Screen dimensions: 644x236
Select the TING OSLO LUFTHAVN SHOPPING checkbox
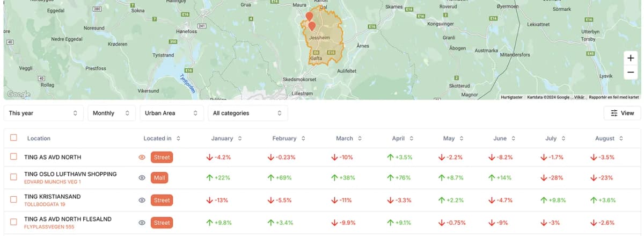click(x=13, y=177)
